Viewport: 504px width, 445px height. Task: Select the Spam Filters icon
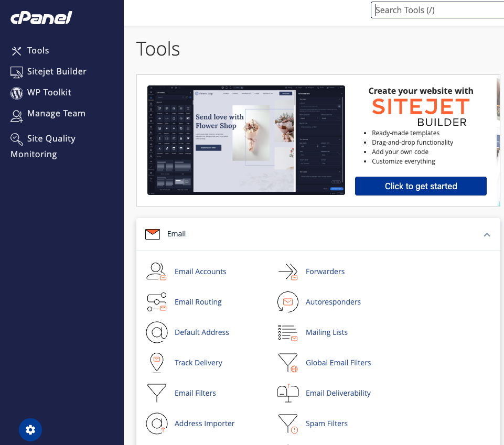coord(287,424)
